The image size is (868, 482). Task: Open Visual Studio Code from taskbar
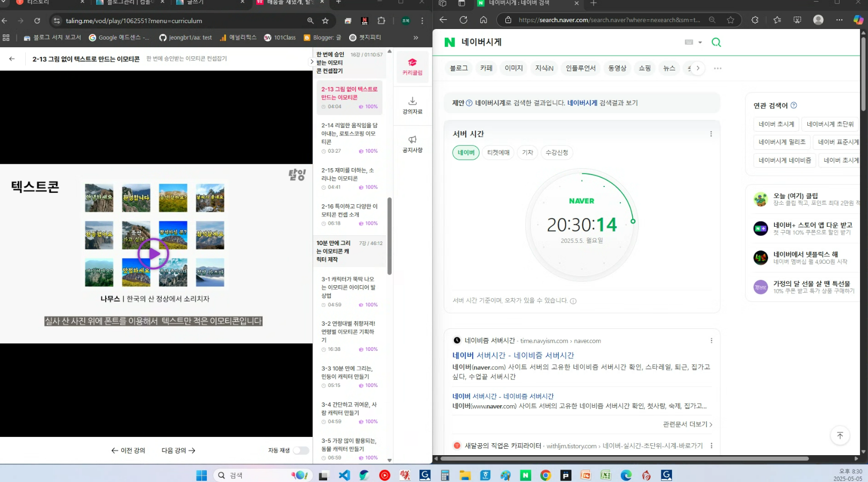click(344, 475)
